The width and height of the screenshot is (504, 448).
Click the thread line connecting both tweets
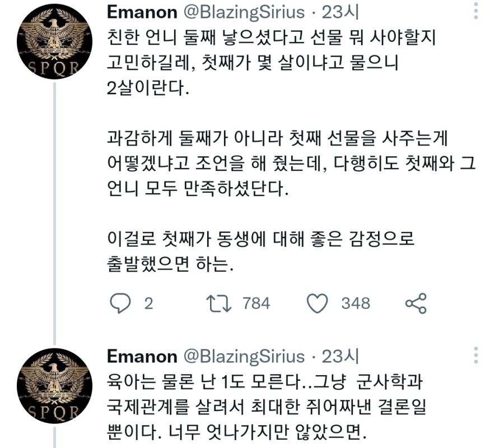54,213
